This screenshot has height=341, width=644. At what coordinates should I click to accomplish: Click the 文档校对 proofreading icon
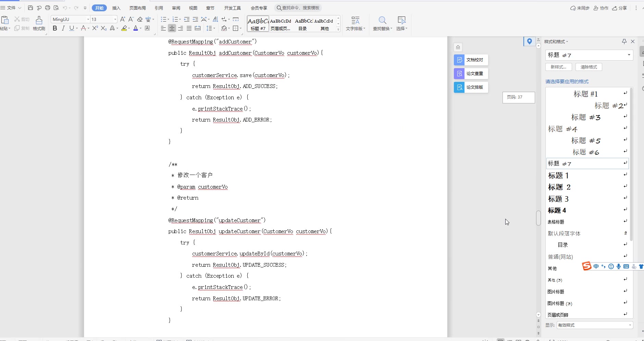459,60
